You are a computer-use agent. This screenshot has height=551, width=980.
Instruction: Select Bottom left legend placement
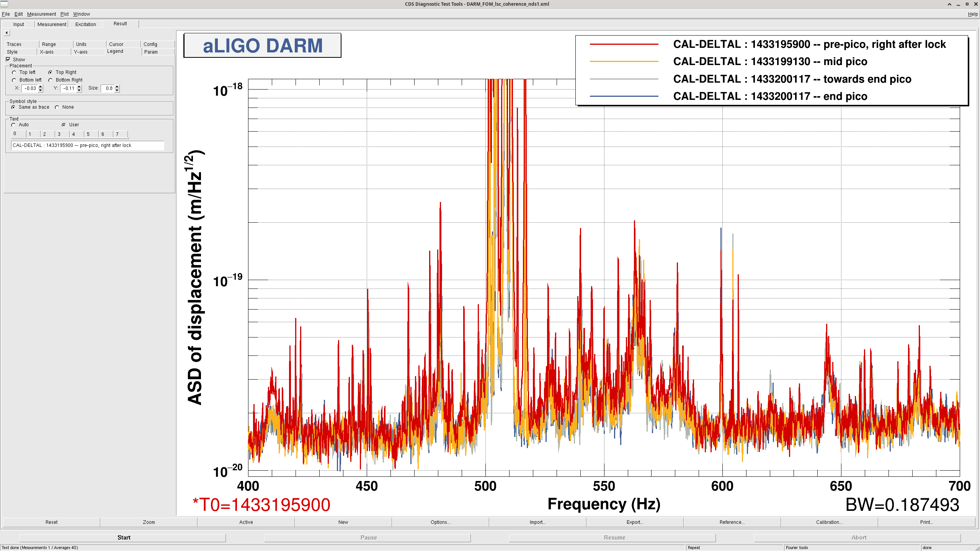coord(14,80)
